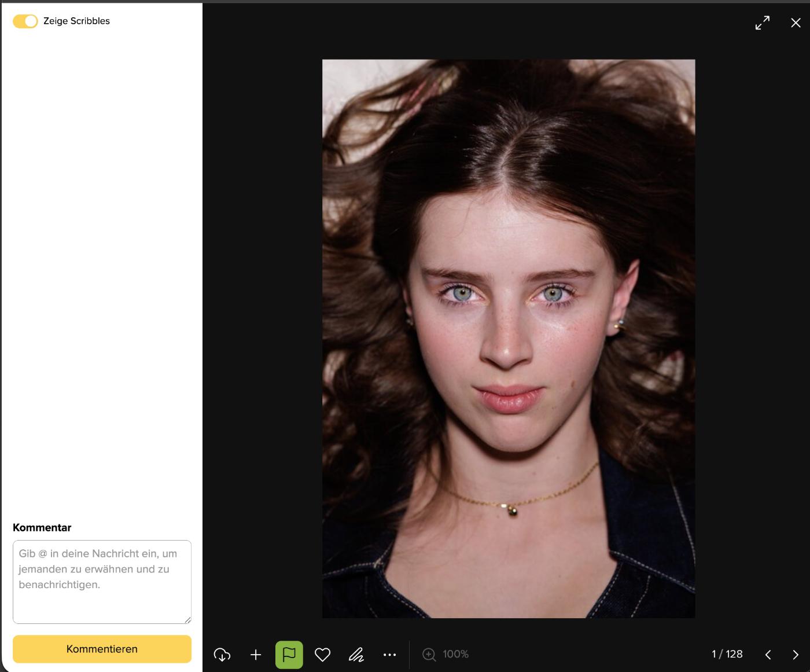Select the scribble pen tool

point(356,655)
